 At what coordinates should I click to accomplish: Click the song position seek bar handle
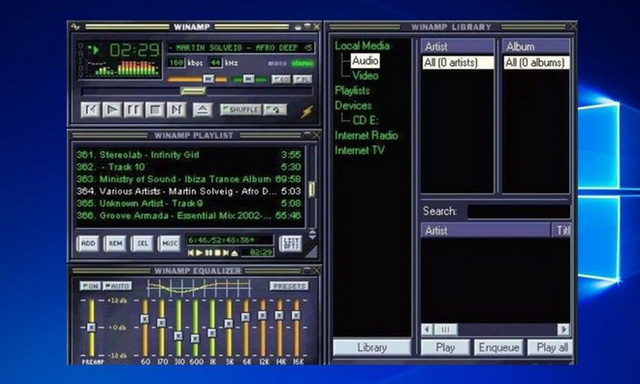[193, 91]
